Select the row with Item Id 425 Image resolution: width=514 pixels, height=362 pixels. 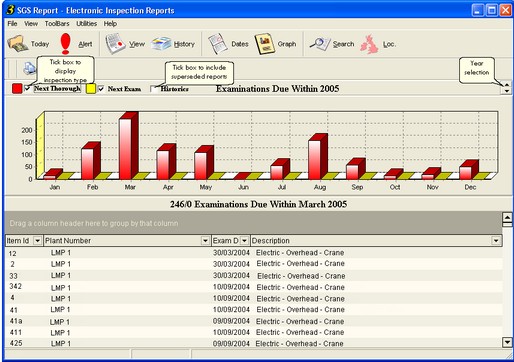(x=254, y=343)
